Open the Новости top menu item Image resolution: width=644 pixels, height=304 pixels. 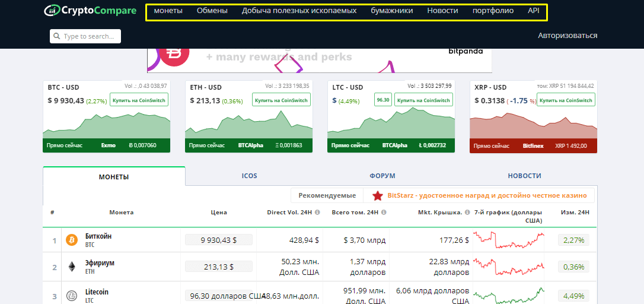(x=442, y=11)
